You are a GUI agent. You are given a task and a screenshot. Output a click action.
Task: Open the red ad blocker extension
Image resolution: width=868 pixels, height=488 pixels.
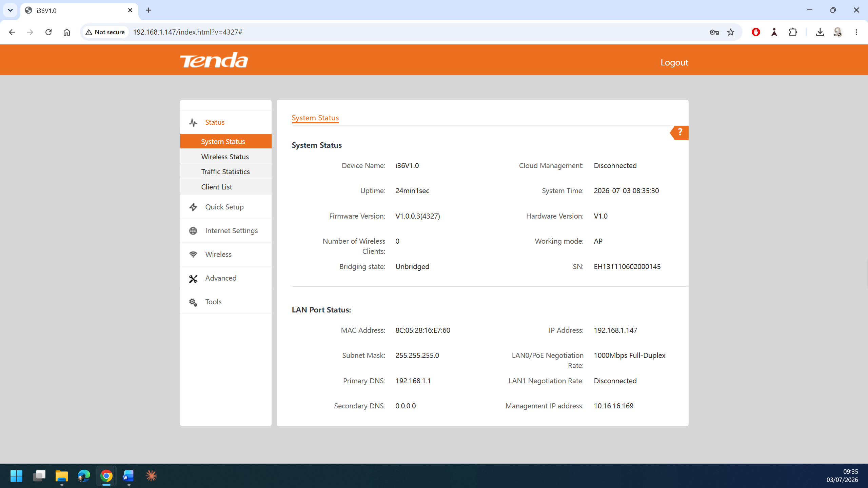(x=756, y=32)
